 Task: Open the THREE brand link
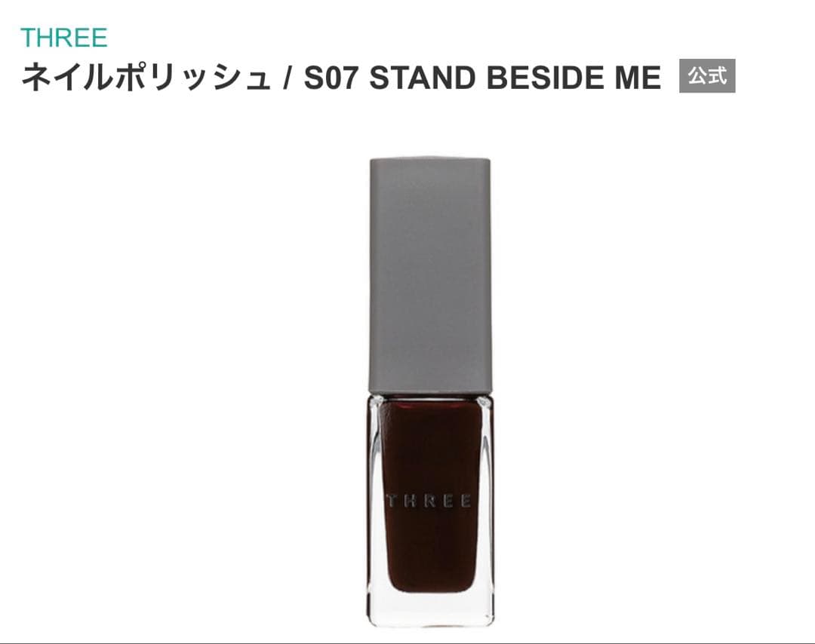click(64, 38)
